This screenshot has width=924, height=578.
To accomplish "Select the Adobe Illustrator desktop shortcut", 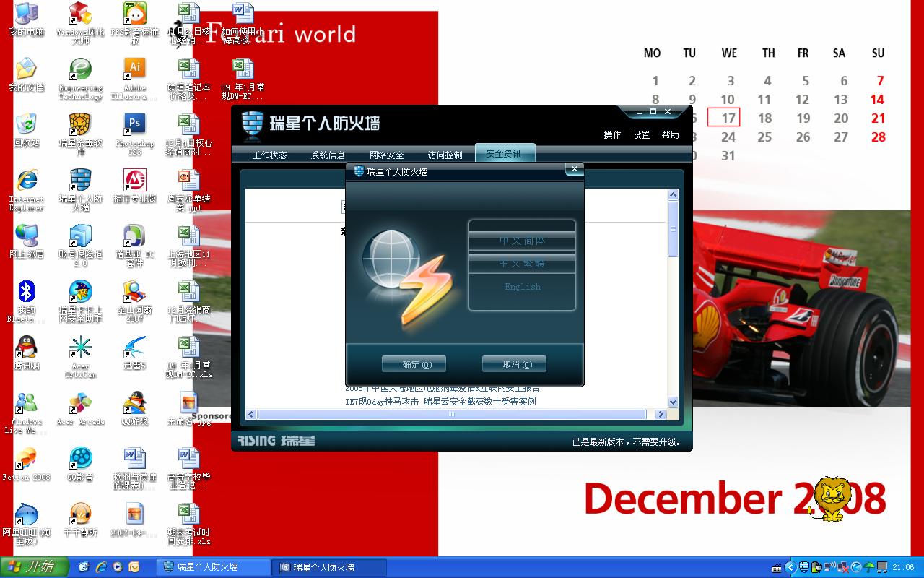I will pos(135,79).
